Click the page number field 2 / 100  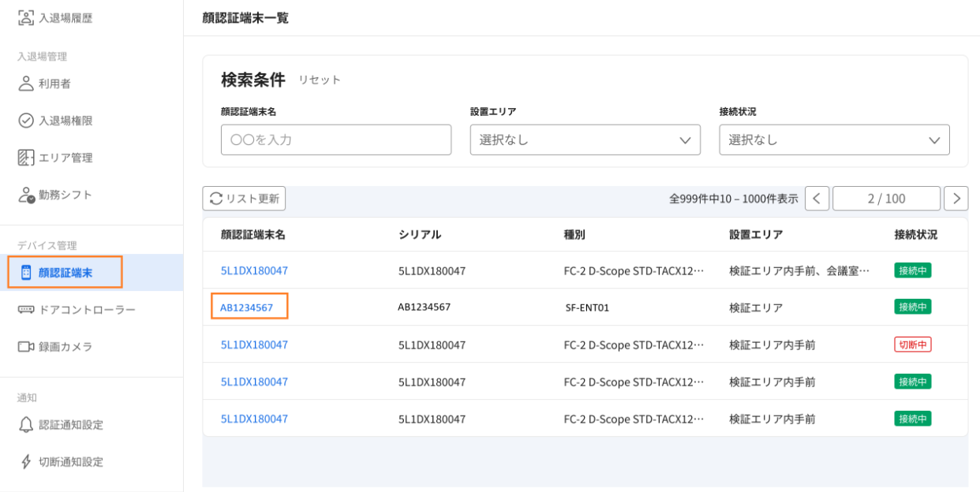[x=886, y=199]
